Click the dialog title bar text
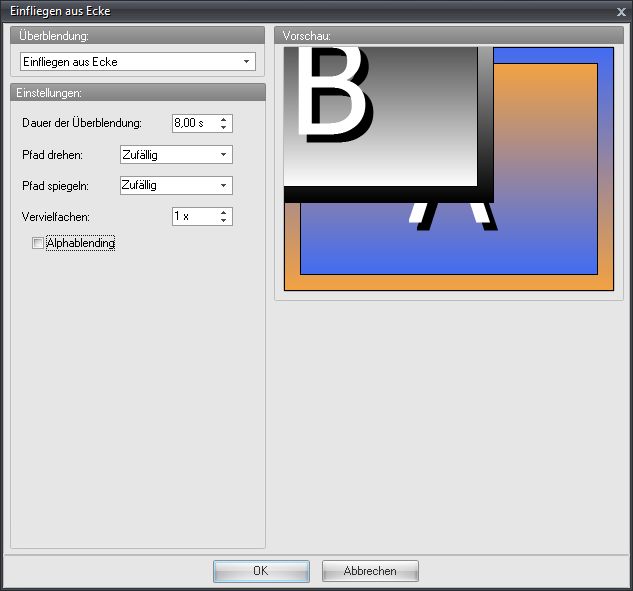Screen dimensions: 633x591 60,11
